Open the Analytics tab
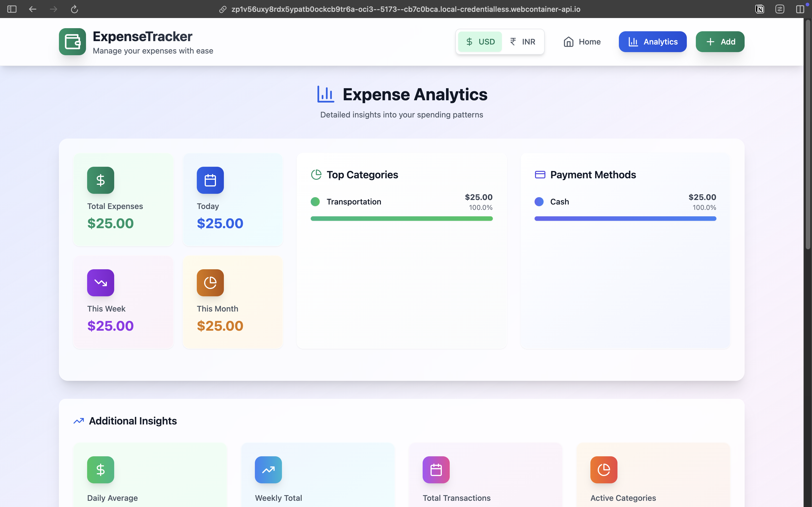This screenshot has width=812, height=507. pos(652,42)
